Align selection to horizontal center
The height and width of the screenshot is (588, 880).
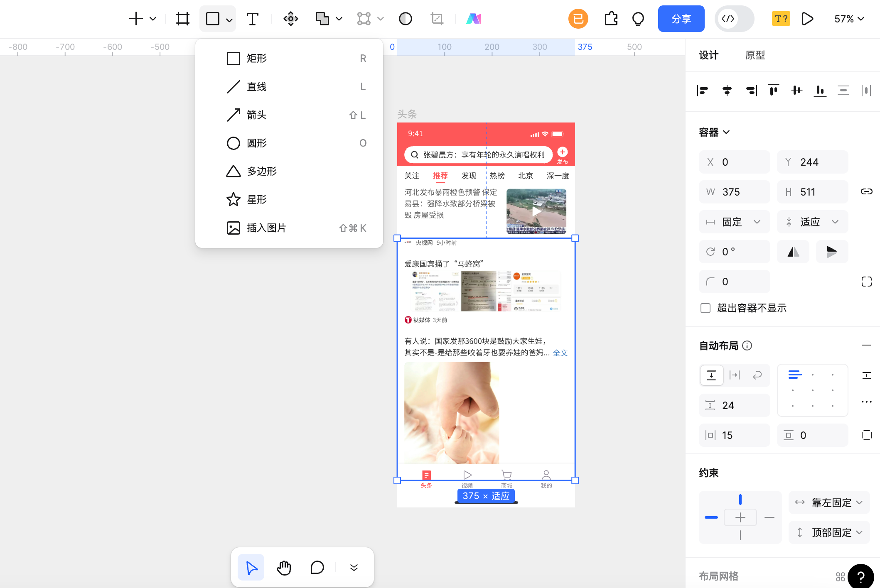727,90
